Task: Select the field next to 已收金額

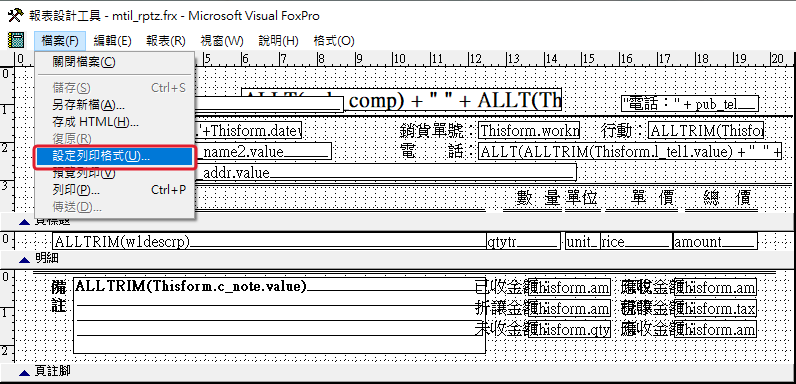Action: point(569,288)
